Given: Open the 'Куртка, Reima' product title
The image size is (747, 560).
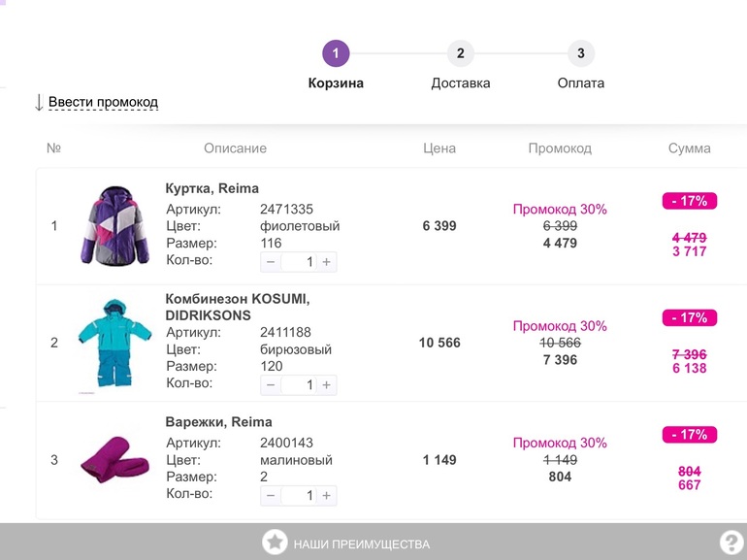Looking at the screenshot, I should 211,188.
